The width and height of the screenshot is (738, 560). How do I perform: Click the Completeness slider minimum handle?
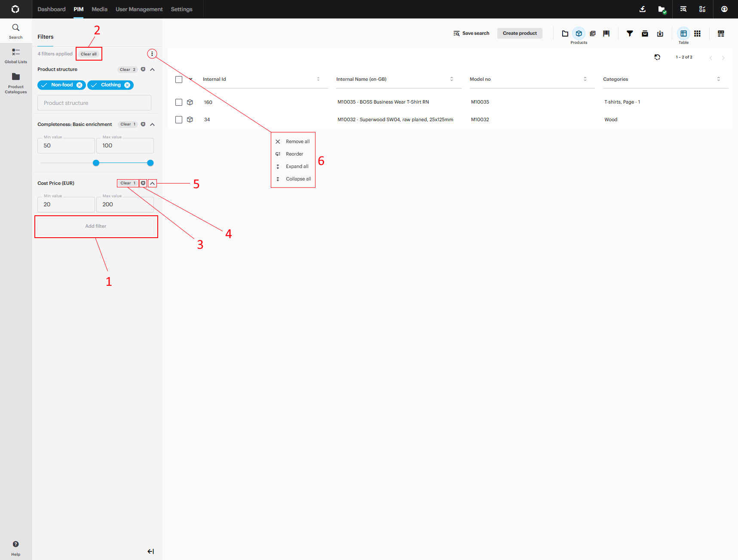tap(96, 163)
